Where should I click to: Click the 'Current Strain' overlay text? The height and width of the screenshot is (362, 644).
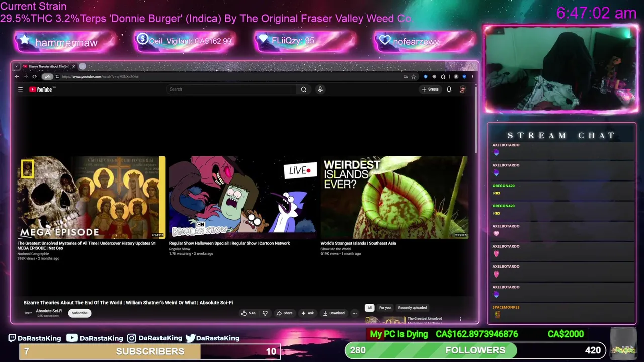click(x=33, y=7)
